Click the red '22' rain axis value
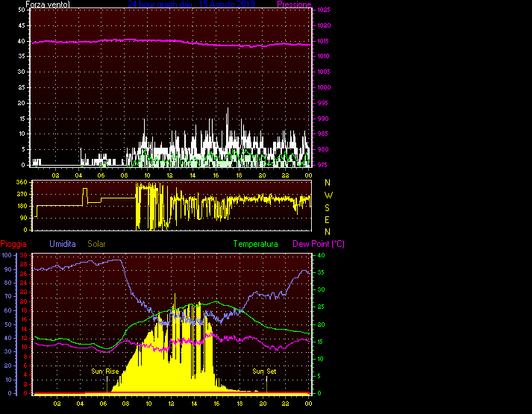Viewport: 532px width, 414px height. click(x=24, y=292)
